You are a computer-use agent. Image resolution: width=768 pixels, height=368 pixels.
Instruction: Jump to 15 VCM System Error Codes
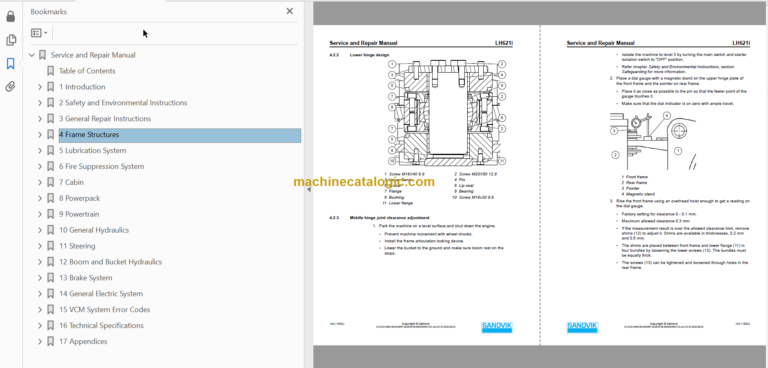pos(104,310)
